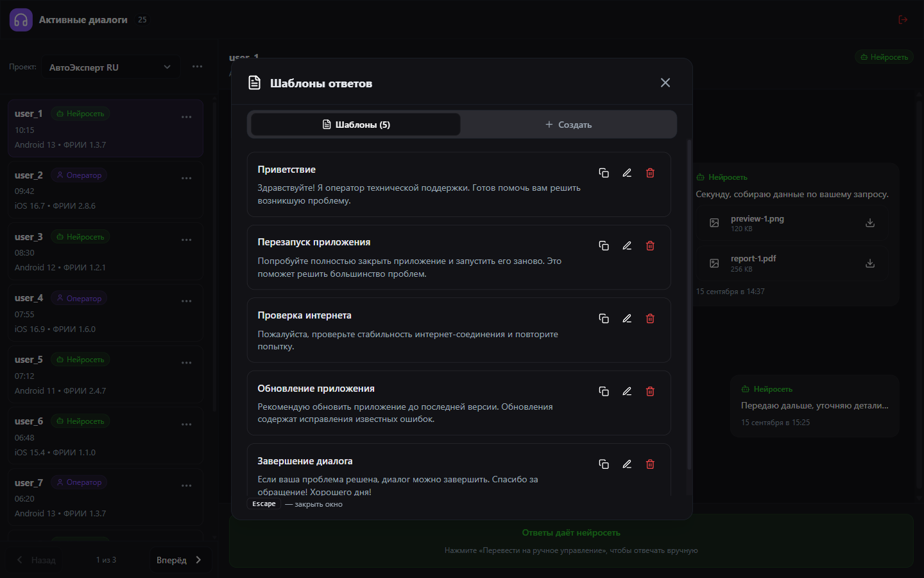This screenshot has height=578, width=924.
Task: Edit the Проверка интернета template
Action: click(627, 319)
